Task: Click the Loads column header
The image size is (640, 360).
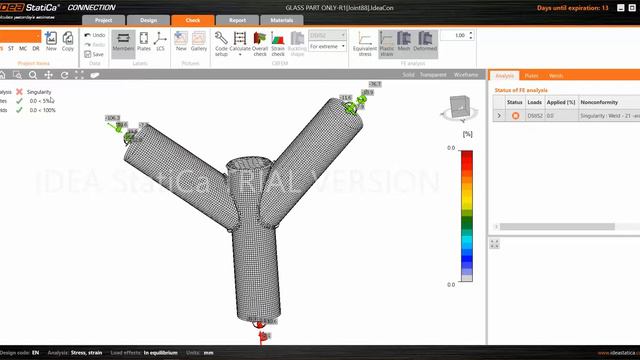Action: point(534,102)
